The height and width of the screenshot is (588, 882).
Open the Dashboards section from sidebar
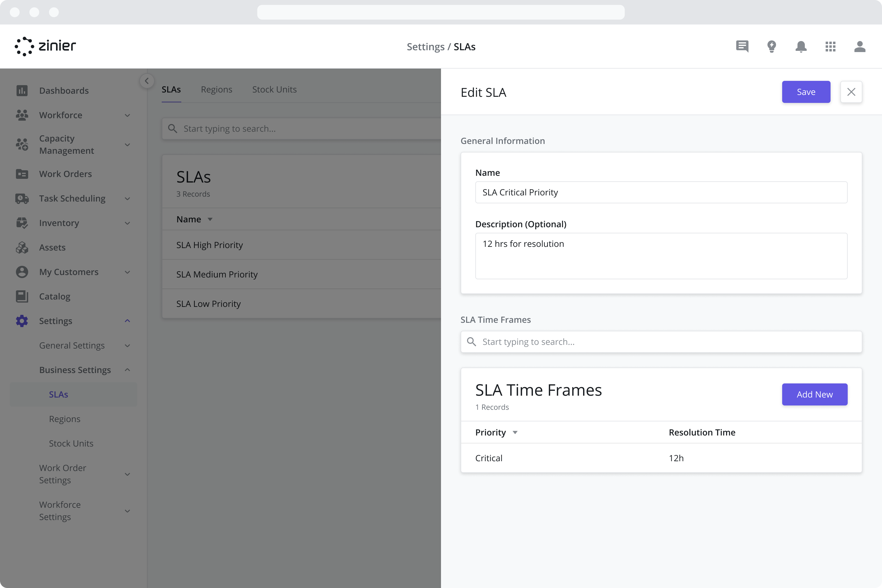[22, 90]
